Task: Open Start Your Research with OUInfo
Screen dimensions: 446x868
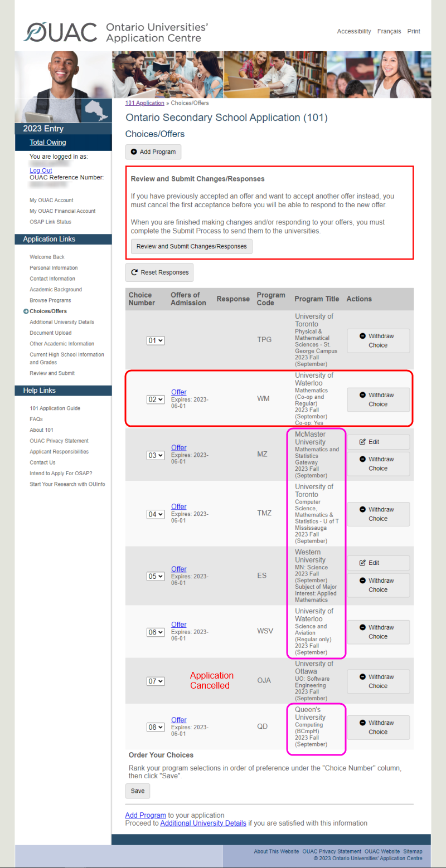Action: (x=67, y=484)
